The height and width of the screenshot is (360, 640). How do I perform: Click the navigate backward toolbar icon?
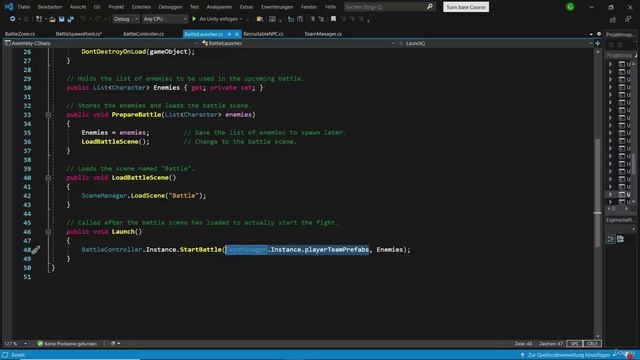pos(12,19)
